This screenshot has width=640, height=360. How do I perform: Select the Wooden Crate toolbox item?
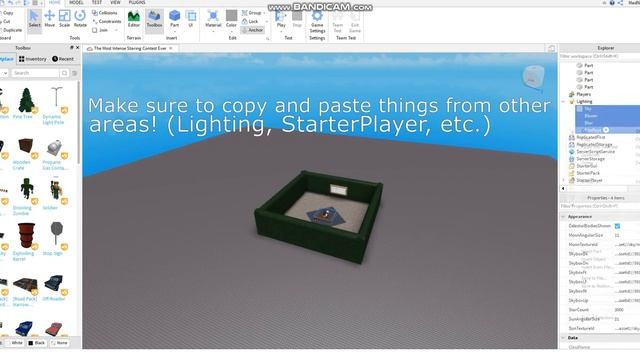pyautogui.click(x=26, y=154)
